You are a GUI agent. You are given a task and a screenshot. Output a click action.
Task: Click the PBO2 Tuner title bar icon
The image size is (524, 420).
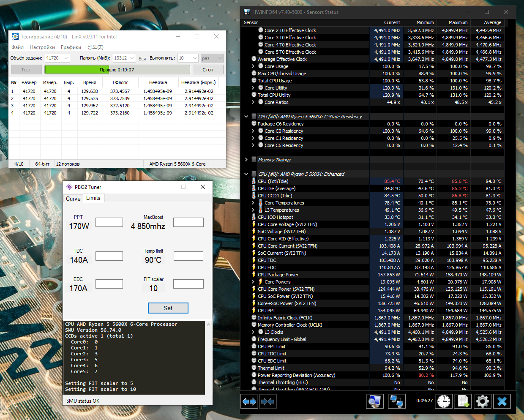click(69, 187)
